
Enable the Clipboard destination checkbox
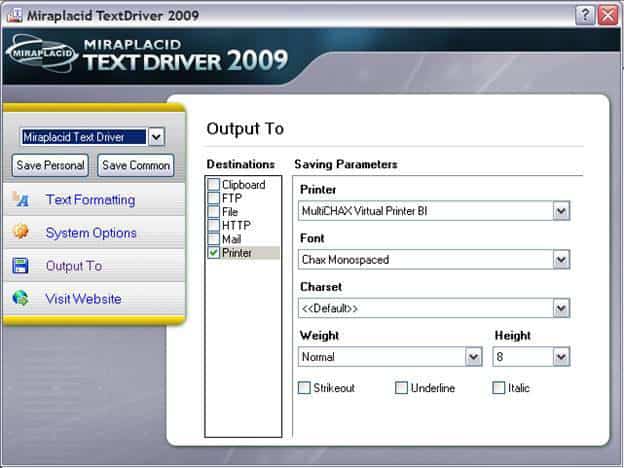[214, 185]
